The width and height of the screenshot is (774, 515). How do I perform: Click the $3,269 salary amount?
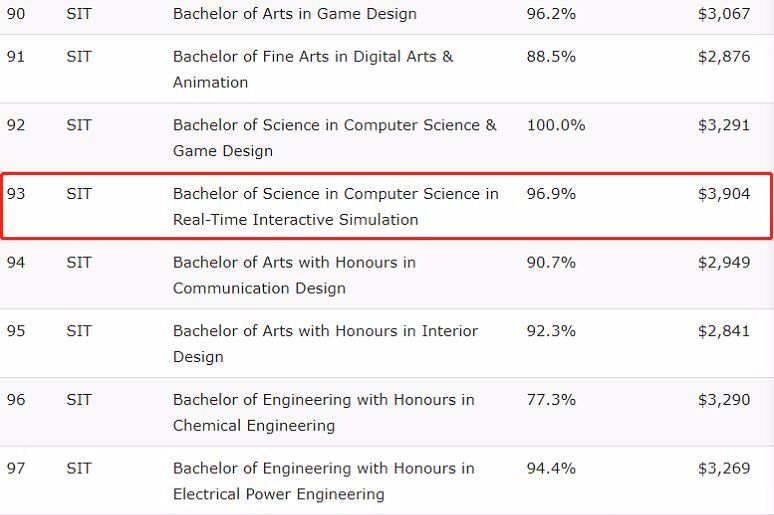[723, 468]
